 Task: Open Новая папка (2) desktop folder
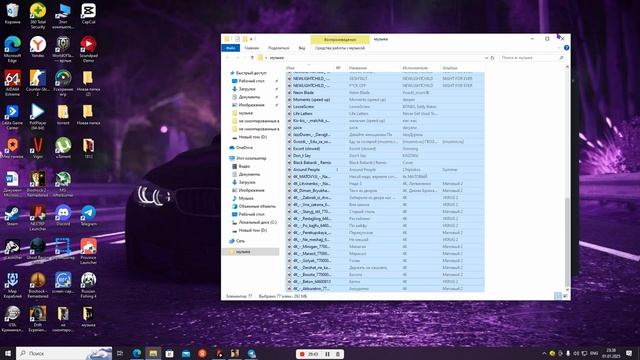point(89,83)
